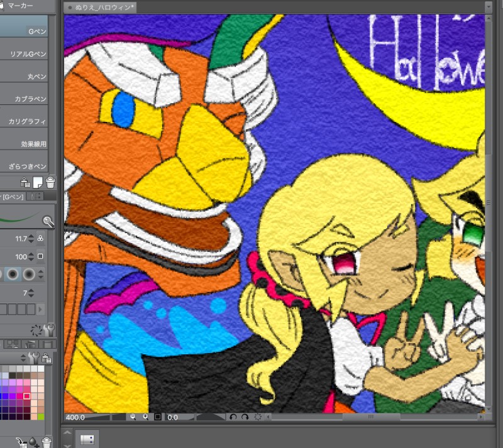Open color set selector stepper arrows
The width and height of the screenshot is (503, 448).
[x=23, y=358]
